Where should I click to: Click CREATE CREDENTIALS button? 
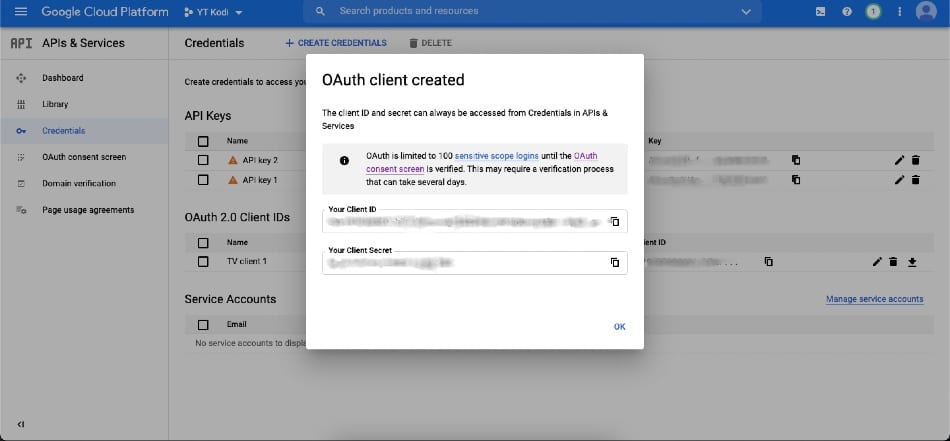(336, 43)
